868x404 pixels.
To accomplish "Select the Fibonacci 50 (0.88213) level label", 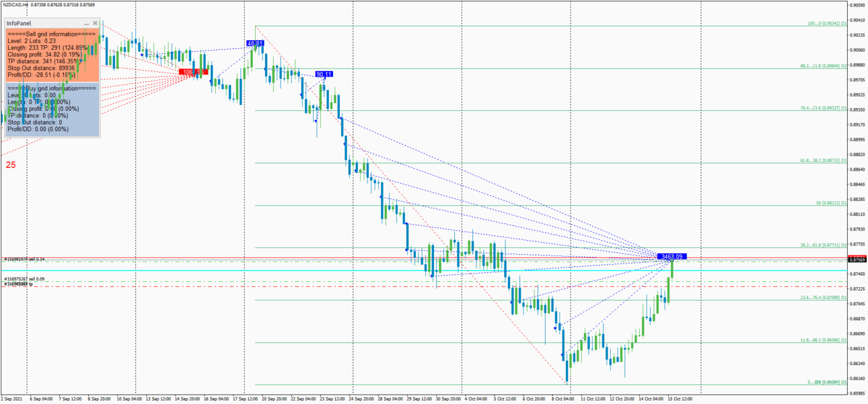I will pos(832,202).
